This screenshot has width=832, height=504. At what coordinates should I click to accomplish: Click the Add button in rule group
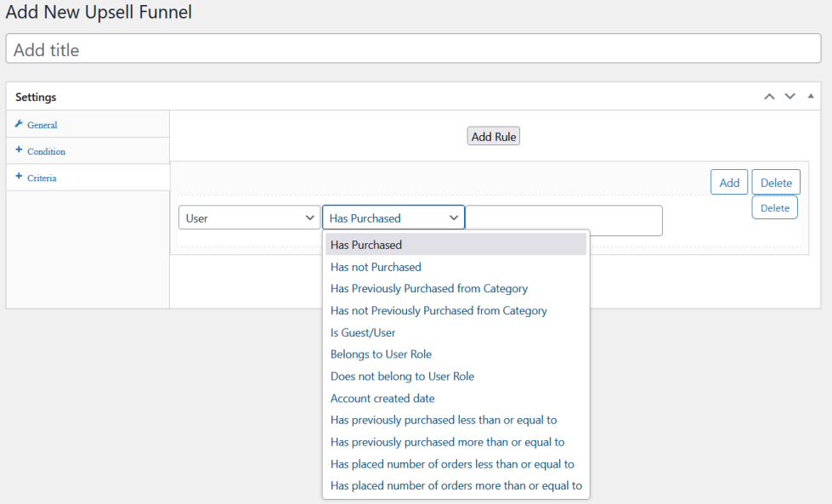coord(729,183)
